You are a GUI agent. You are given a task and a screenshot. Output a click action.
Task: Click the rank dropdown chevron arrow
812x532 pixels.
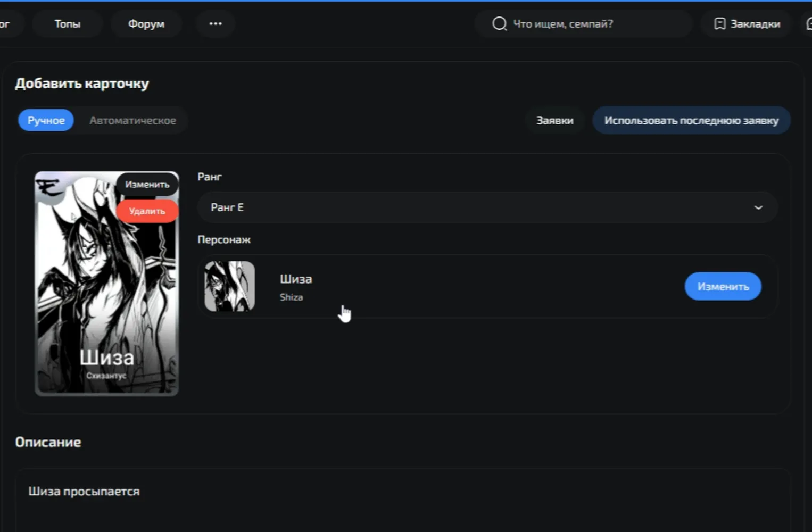coord(758,207)
